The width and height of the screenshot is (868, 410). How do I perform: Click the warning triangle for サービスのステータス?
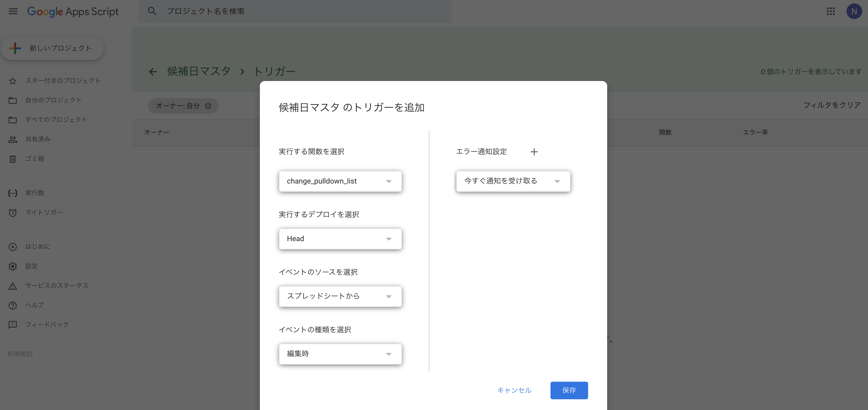pos(13,286)
